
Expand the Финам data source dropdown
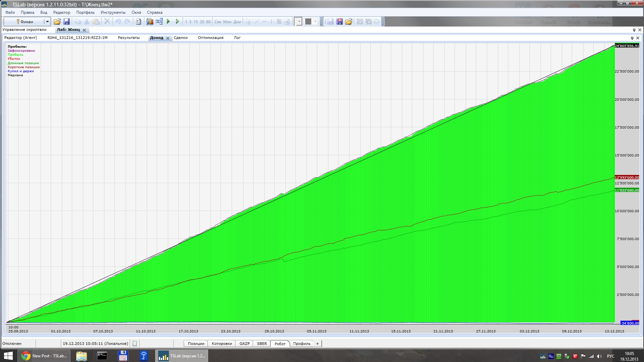tap(47, 22)
